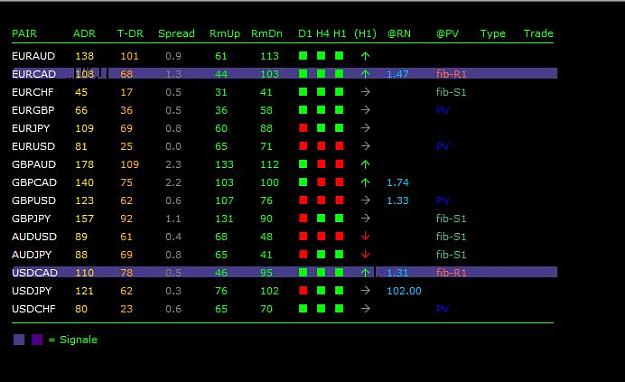Click the red down arrow in AUDJPY row
Screen dimensions: 625x382
(365, 254)
